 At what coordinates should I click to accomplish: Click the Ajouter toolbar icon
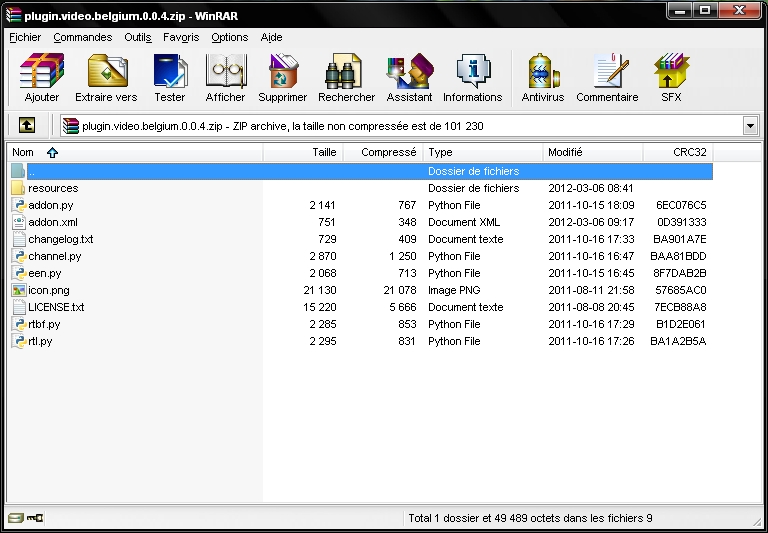42,71
